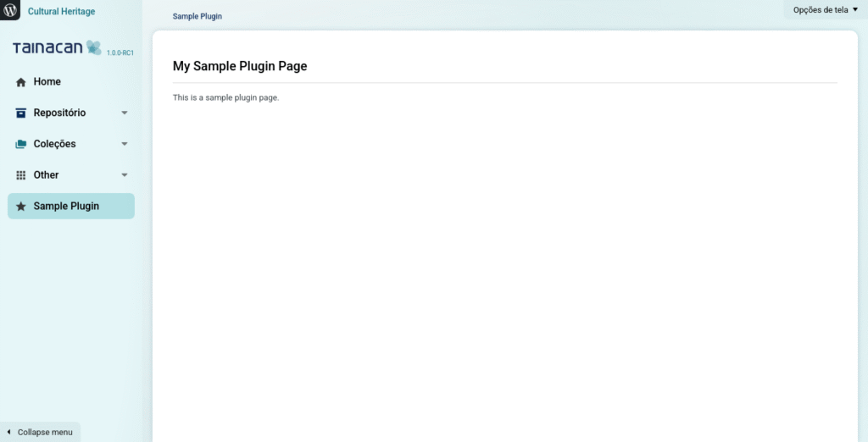Screen dimensions: 868x442
Task: Click the Sample Plugin star icon
Action: click(21, 207)
